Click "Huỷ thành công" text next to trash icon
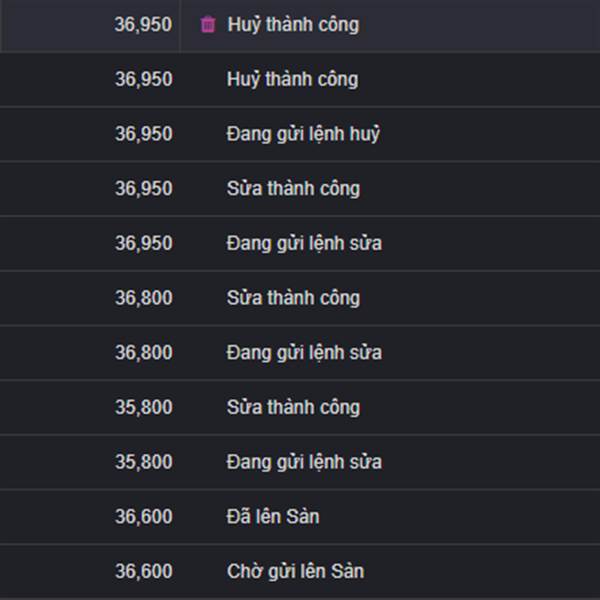Image resolution: width=600 pixels, height=600 pixels. pyautogui.click(x=292, y=25)
